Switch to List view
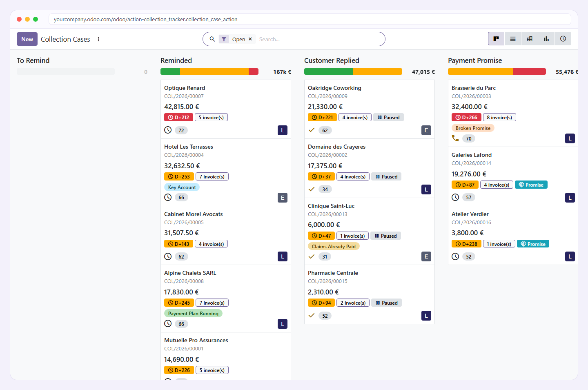588x390 pixels. click(x=513, y=39)
